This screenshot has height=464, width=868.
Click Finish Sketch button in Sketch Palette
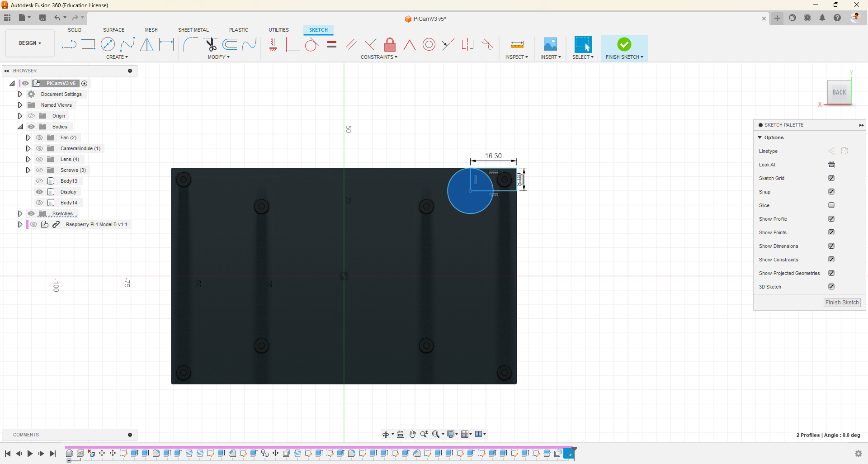pyautogui.click(x=842, y=303)
